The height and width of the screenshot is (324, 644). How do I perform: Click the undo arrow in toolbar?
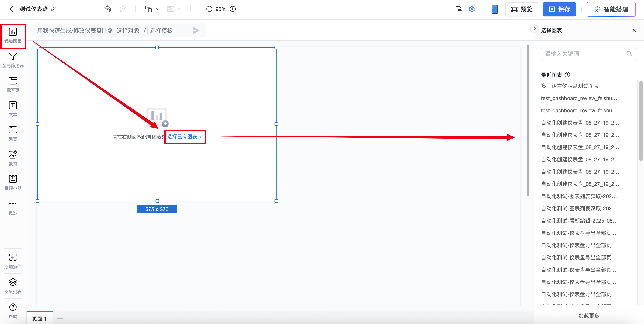pyautogui.click(x=108, y=9)
